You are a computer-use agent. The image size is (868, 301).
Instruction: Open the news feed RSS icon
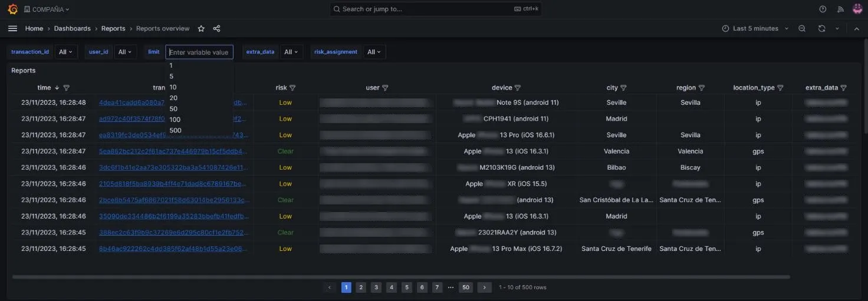[840, 9]
